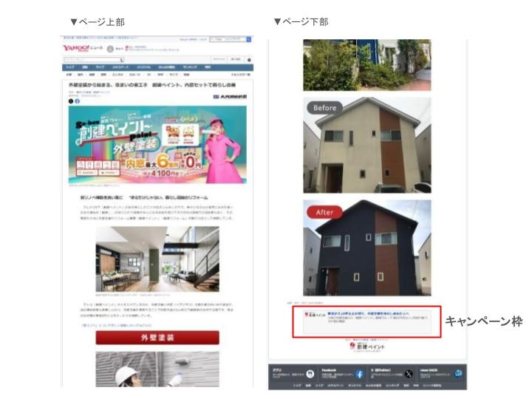Share the article via the Facebook icon under the headline

pyautogui.click(x=78, y=101)
